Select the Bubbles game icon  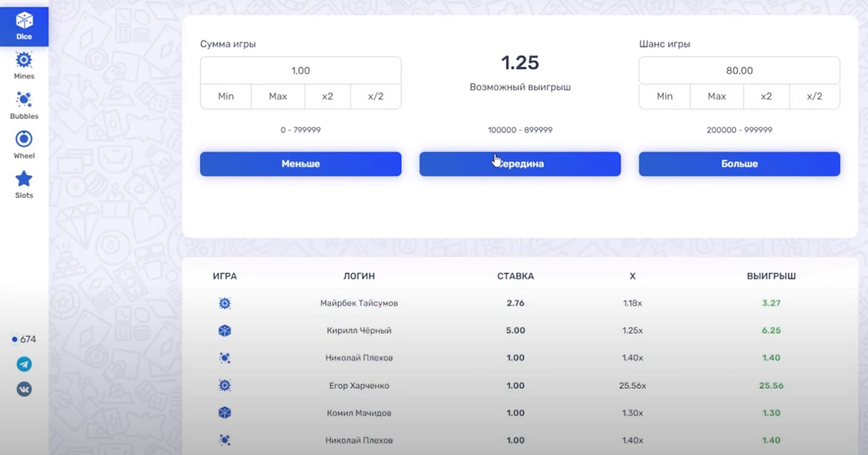[x=24, y=105]
